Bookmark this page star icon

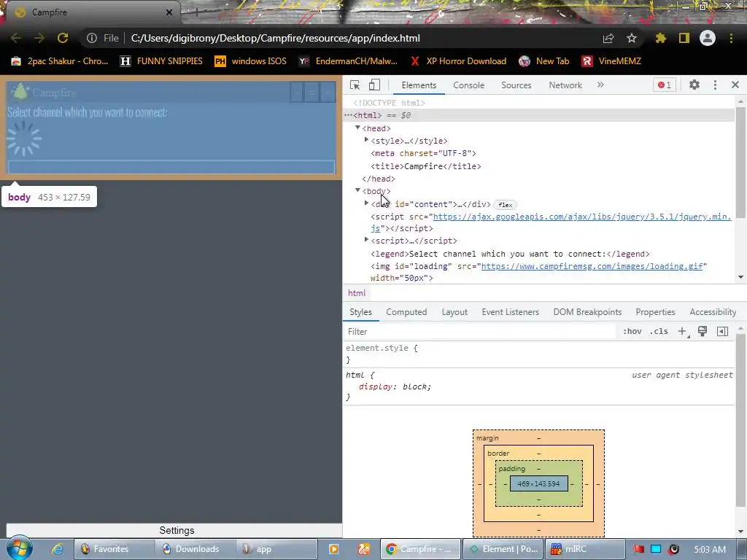[632, 38]
